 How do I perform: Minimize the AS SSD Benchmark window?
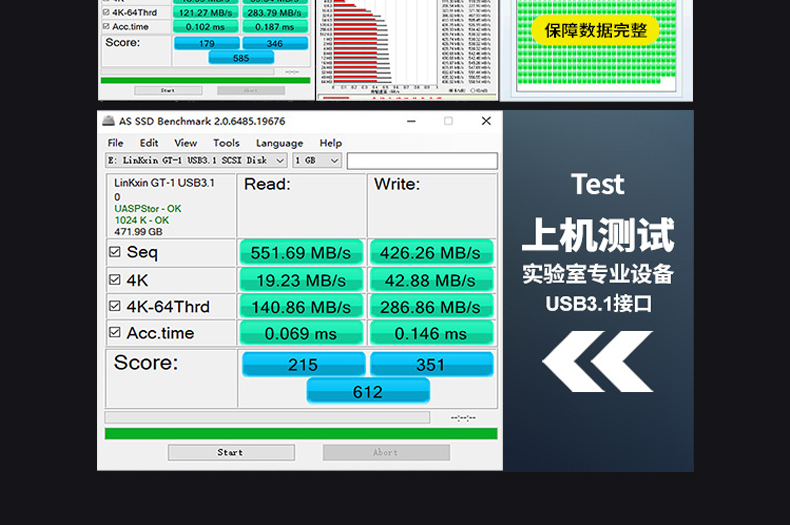coord(410,121)
